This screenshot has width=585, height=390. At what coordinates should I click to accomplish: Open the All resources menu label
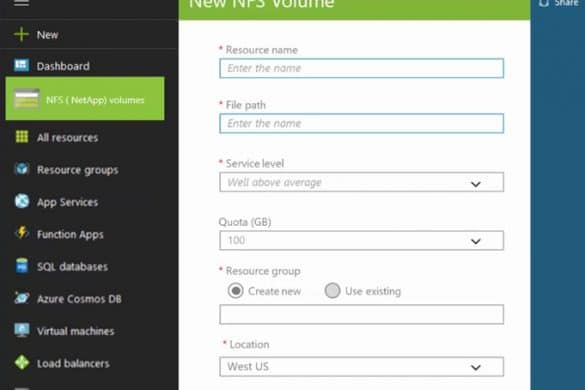pos(68,138)
